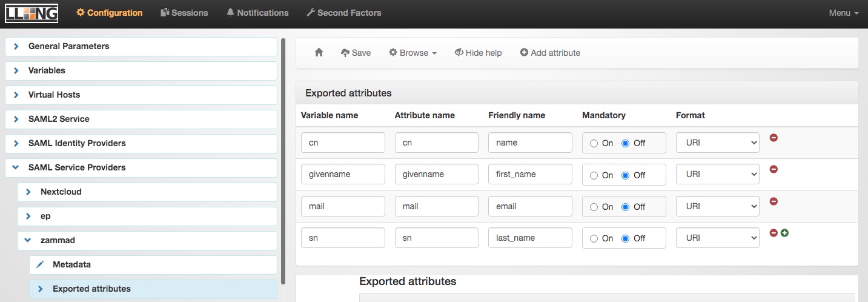Collapse the zammad tree node
This screenshot has height=302, width=868.
tap(27, 240)
